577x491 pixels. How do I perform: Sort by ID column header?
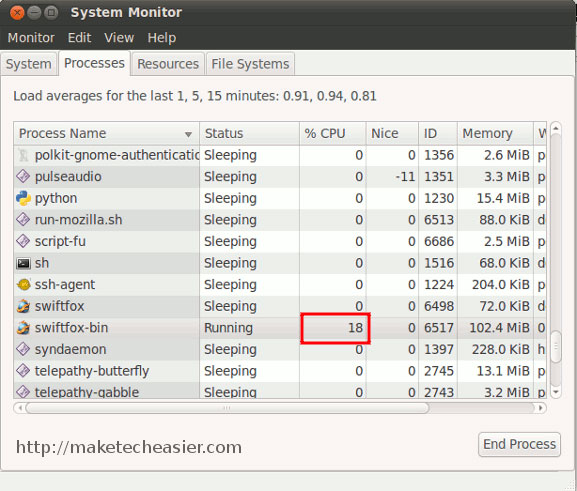pyautogui.click(x=438, y=133)
